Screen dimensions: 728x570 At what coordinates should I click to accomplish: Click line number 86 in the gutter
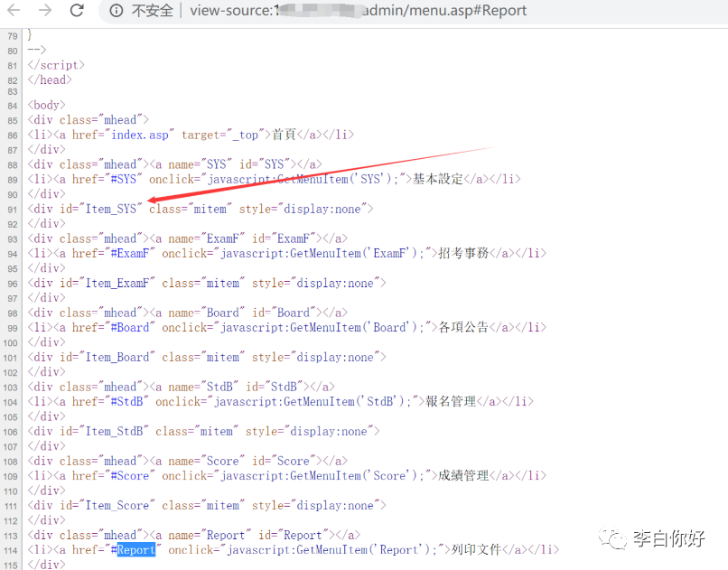coord(13,135)
